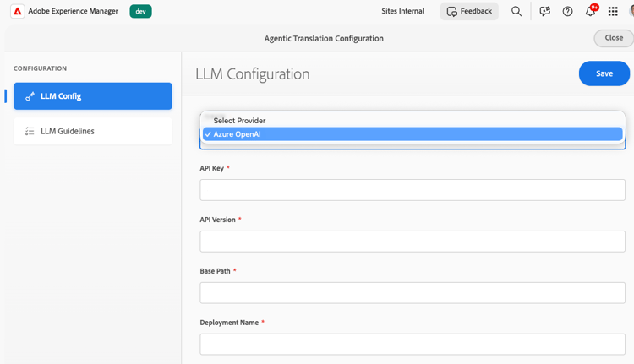This screenshot has width=634, height=364.
Task: Close the Agentic Translation Configuration
Action: 614,37
